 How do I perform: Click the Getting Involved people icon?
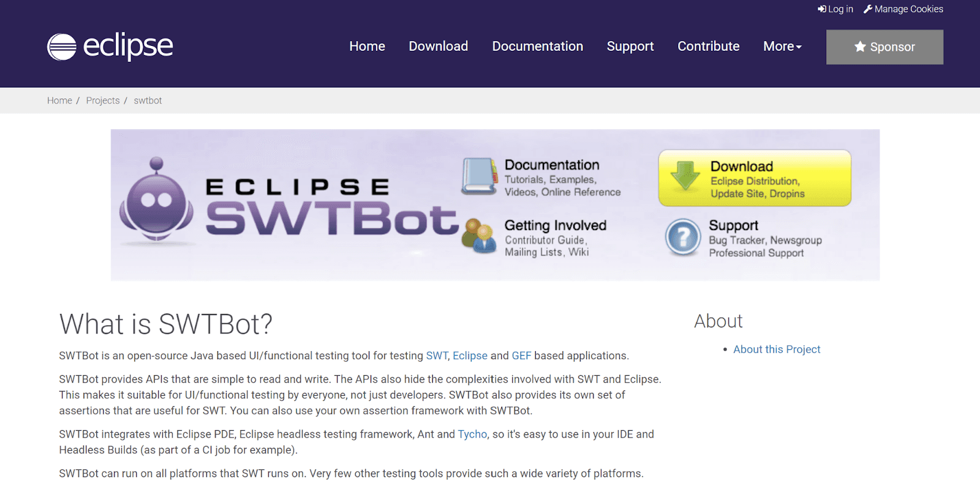(x=480, y=236)
